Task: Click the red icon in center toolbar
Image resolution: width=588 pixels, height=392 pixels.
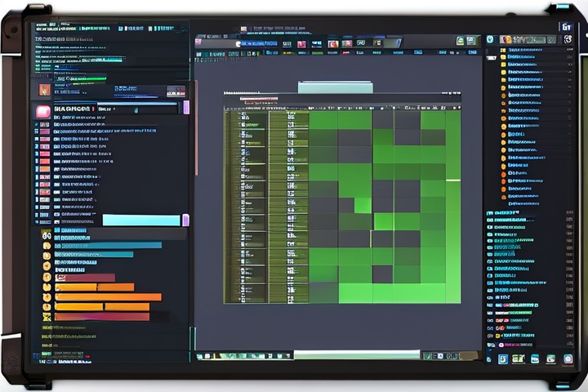Action: click(332, 43)
